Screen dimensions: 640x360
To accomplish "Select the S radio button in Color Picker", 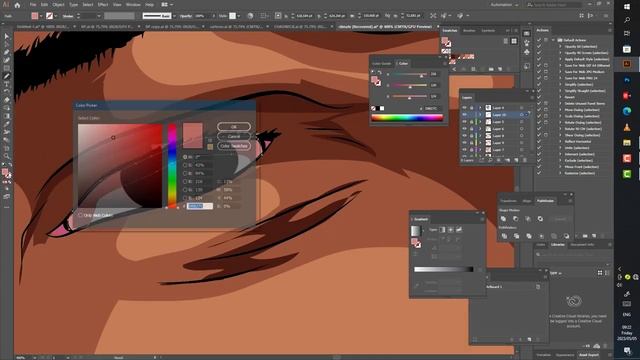I will click(x=185, y=165).
